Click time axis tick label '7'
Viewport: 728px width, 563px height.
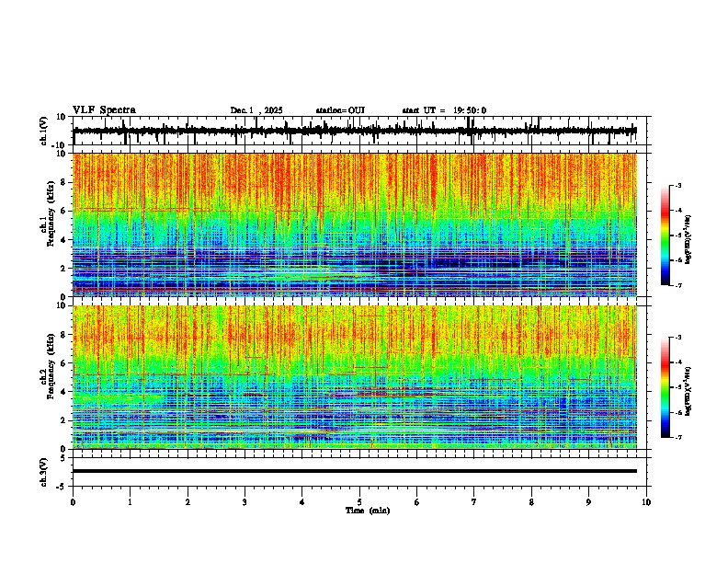coord(474,502)
